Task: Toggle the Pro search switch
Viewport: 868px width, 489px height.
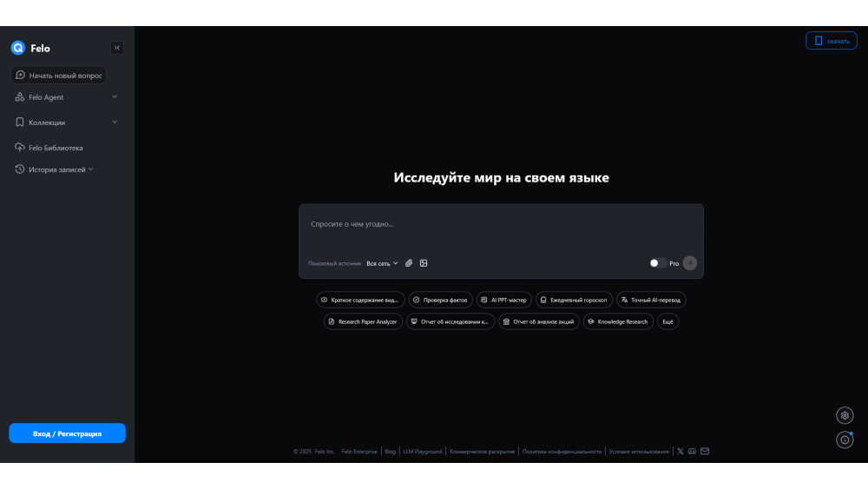Action: 658,263
